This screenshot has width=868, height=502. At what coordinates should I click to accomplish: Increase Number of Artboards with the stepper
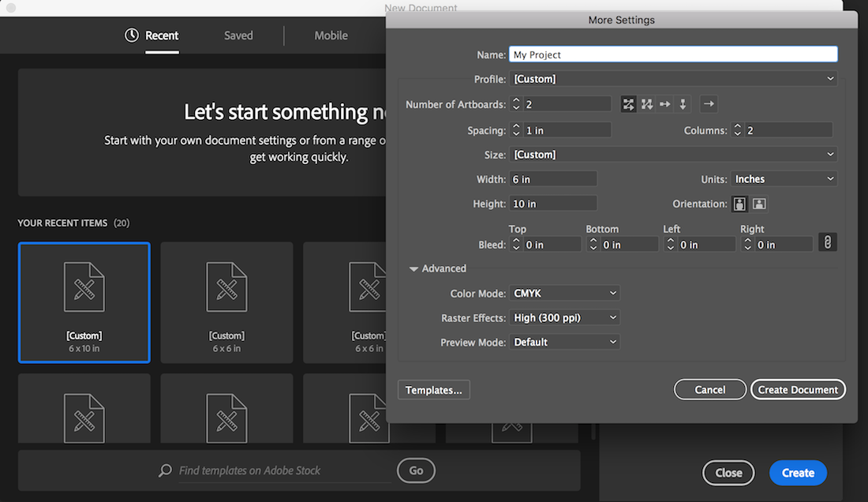point(517,100)
